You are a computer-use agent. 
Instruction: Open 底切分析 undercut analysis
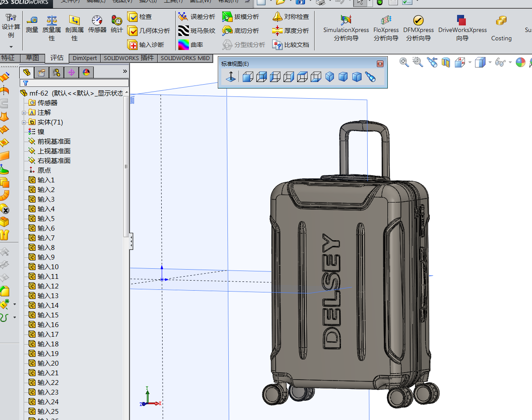click(241, 31)
